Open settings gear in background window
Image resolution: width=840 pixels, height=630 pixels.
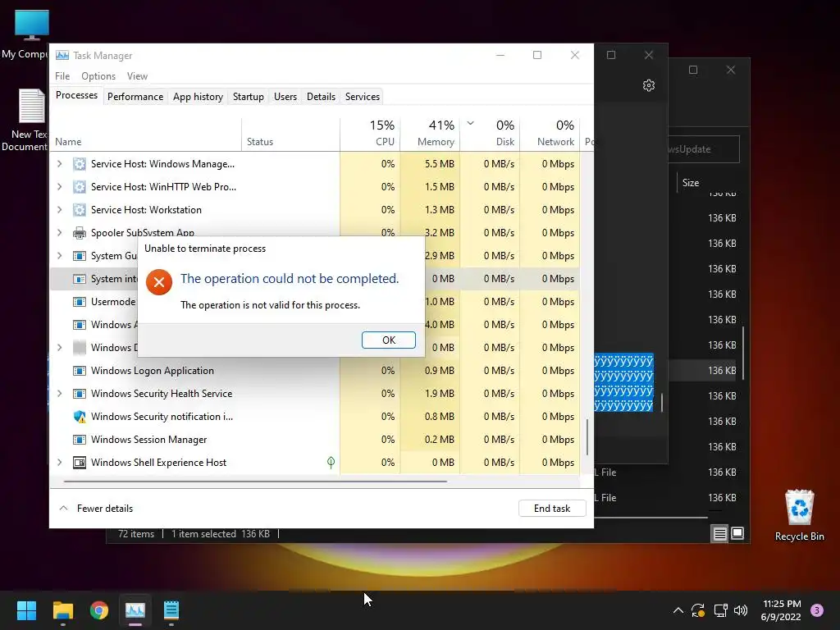[649, 85]
